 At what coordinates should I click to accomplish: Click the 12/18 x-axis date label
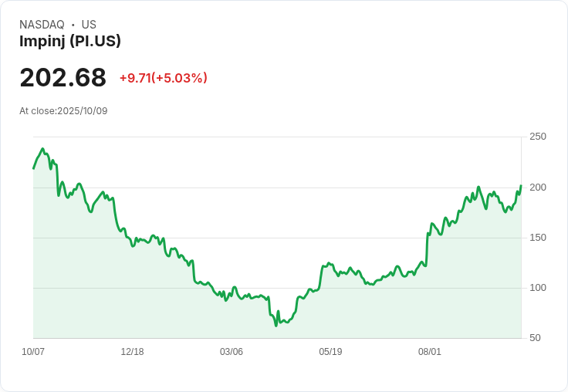tap(132, 352)
